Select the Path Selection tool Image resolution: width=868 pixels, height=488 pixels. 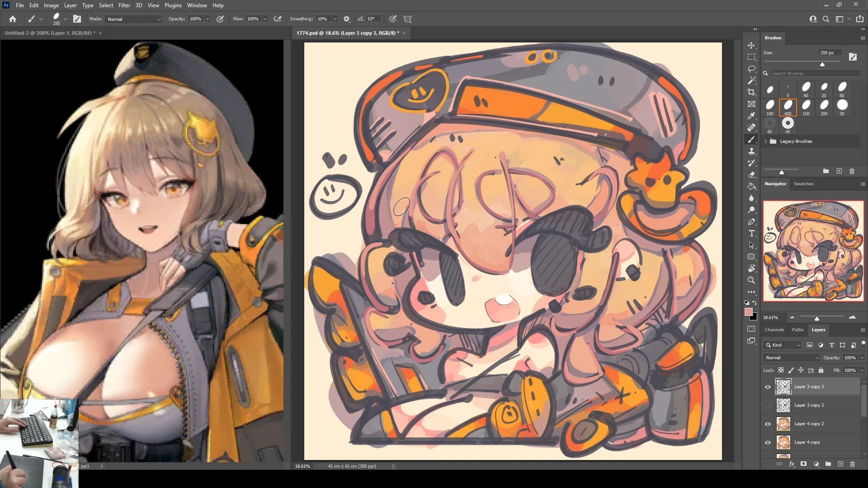[x=751, y=245]
